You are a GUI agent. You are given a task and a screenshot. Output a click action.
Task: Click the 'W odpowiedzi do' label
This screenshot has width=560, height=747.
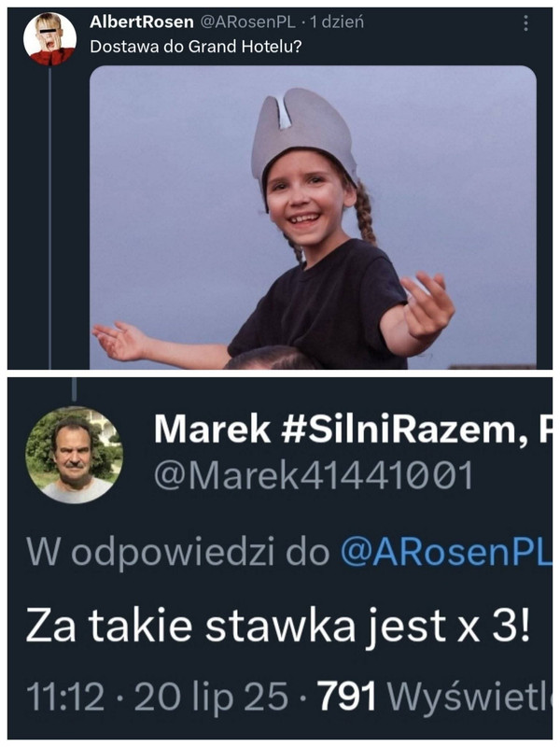click(x=178, y=553)
